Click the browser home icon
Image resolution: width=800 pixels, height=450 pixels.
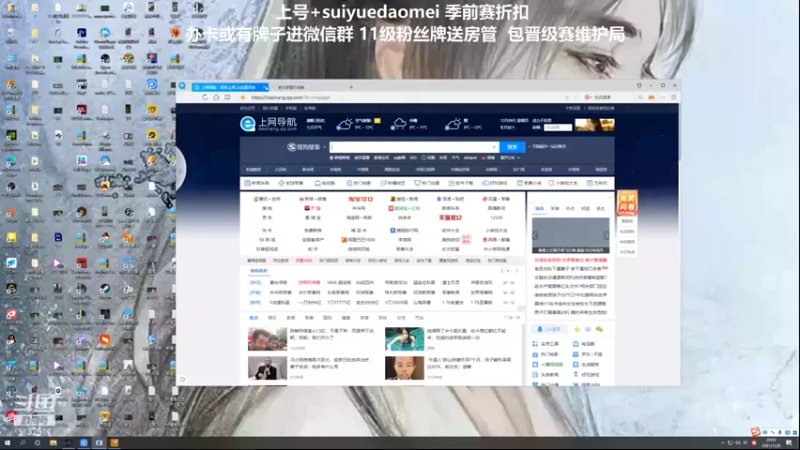[216, 97]
